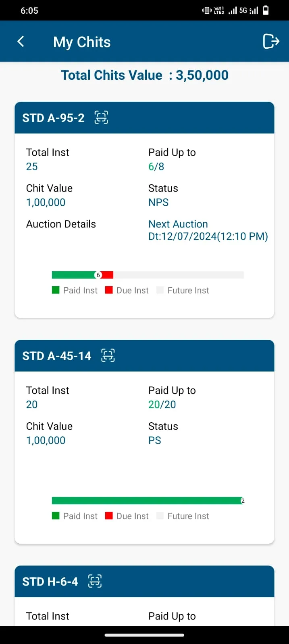Viewport: 289px width, 644px height.
Task: Tap the back arrow in the header
Action: click(21, 41)
